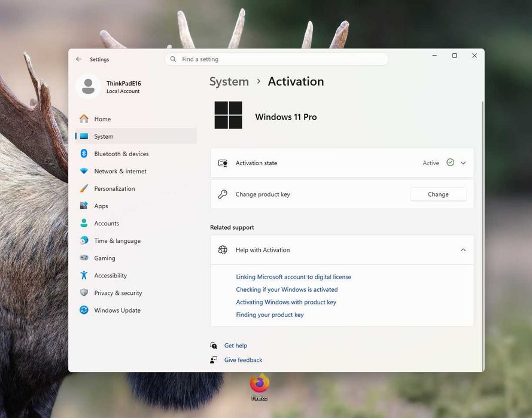Click the Give feedback person icon
Screen dimensions: 532x418
[x=214, y=359]
